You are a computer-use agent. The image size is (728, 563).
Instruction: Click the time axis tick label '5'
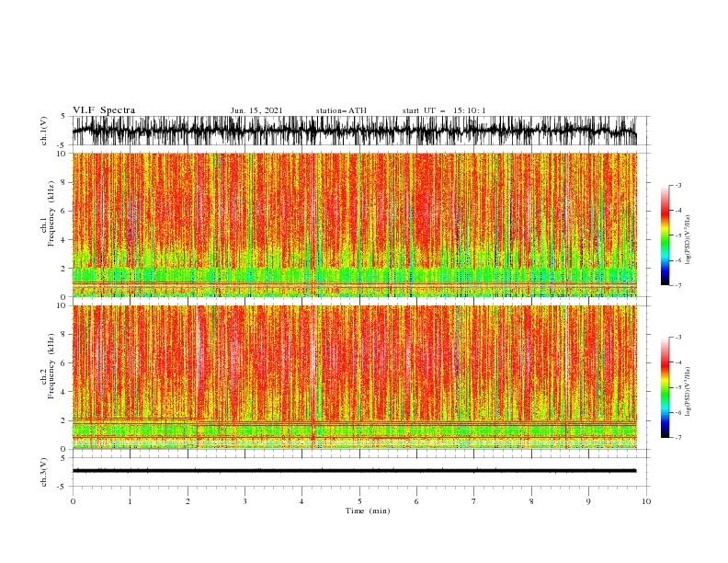click(x=359, y=501)
